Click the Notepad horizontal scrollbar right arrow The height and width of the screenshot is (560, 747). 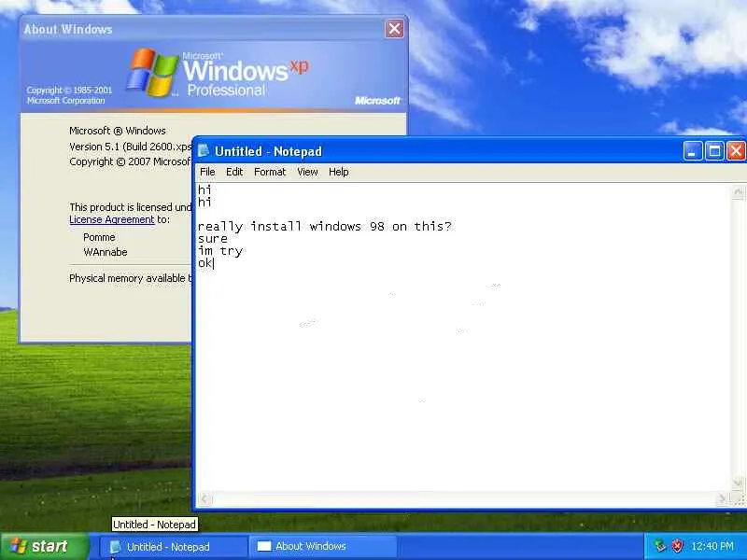point(722,499)
